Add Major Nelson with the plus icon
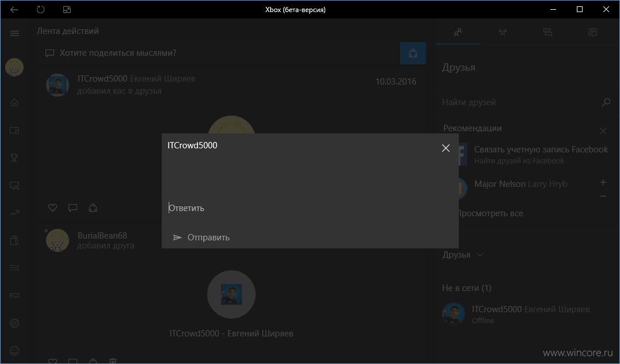620x364 pixels. pos(603,182)
